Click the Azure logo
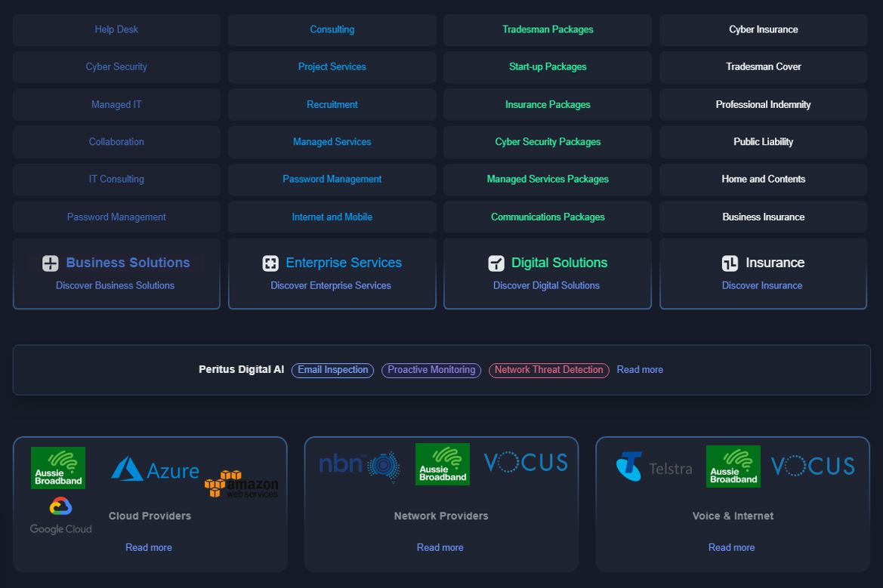The image size is (883, 588). 156,469
